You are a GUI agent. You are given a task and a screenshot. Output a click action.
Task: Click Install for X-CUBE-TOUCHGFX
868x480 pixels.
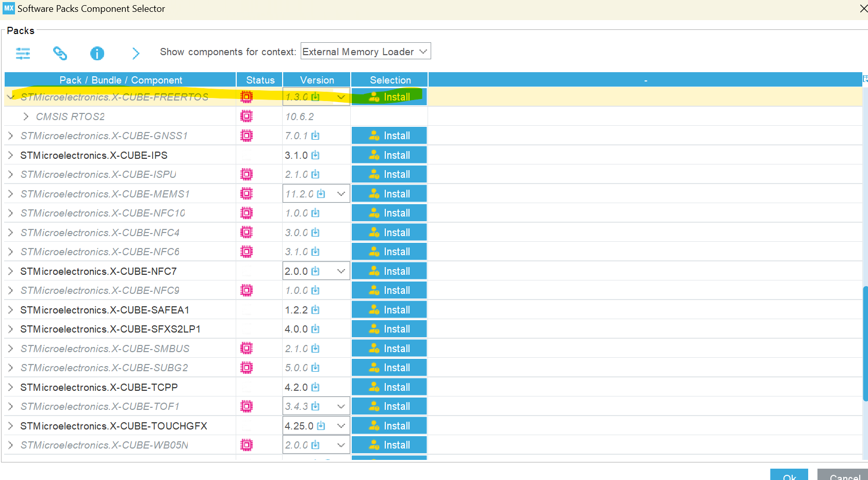click(389, 425)
